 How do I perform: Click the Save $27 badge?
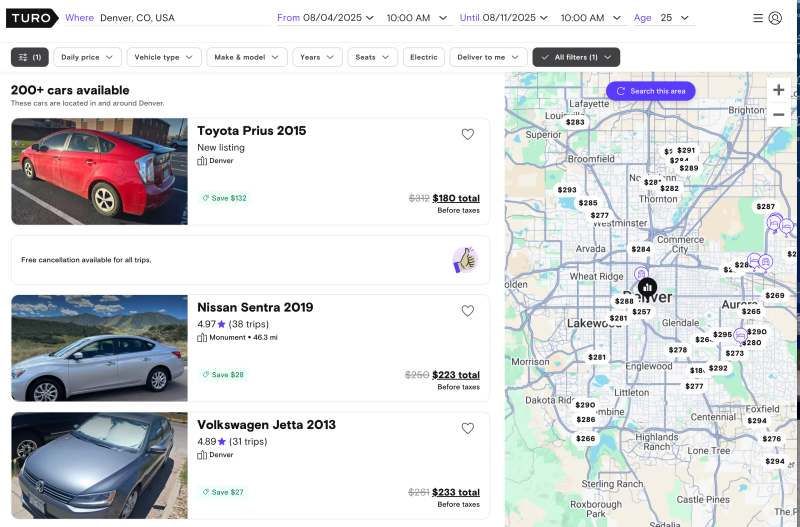[x=223, y=492]
